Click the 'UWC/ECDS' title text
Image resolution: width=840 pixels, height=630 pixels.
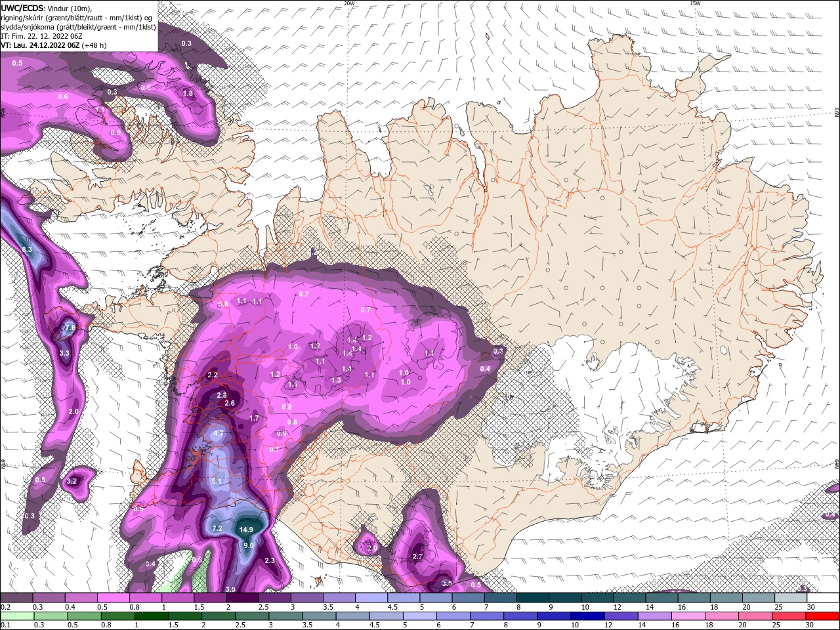point(22,8)
